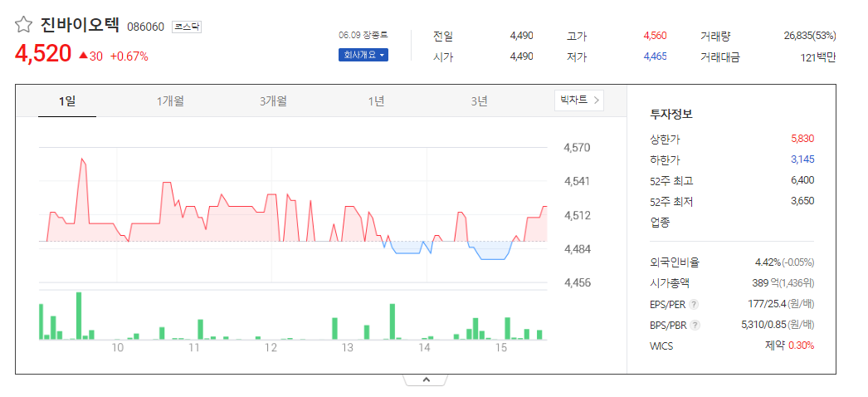Switch to the 1년 chart tab
Viewport: 868px width, 397px height.
[377, 101]
